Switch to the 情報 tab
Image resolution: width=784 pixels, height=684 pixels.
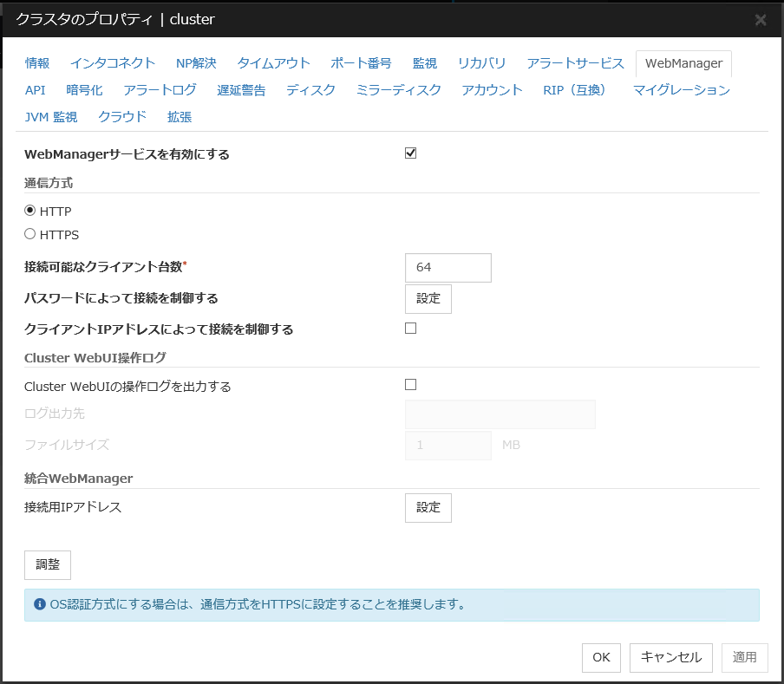(37, 63)
